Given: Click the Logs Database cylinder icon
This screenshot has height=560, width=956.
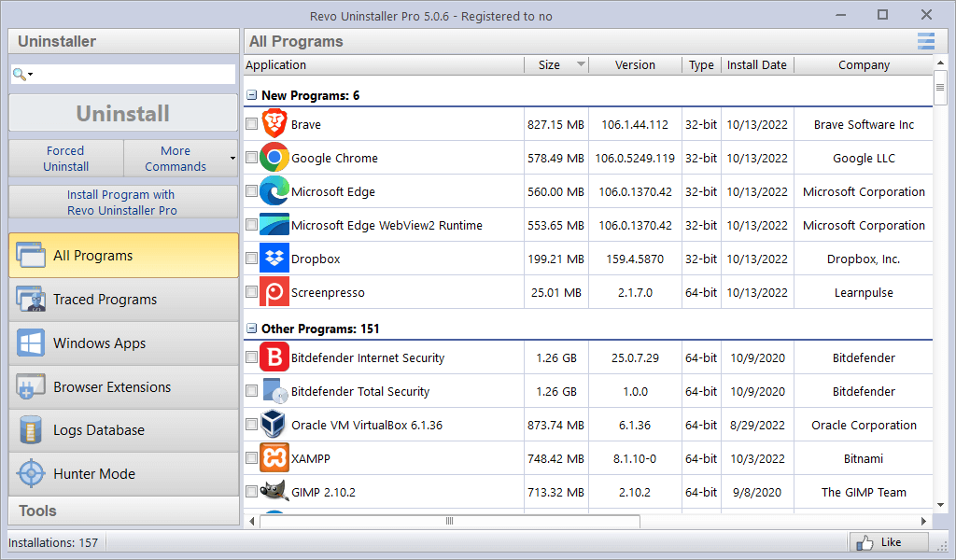Looking at the screenshot, I should [31, 429].
